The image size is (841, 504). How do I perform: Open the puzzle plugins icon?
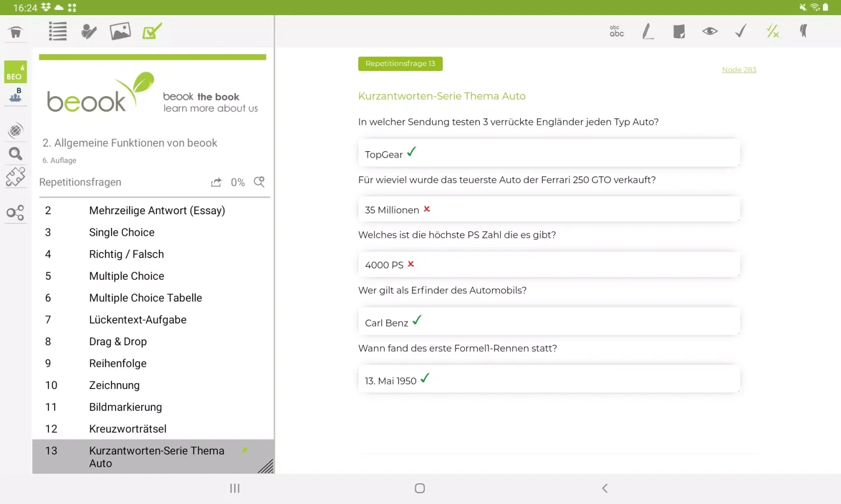click(16, 177)
